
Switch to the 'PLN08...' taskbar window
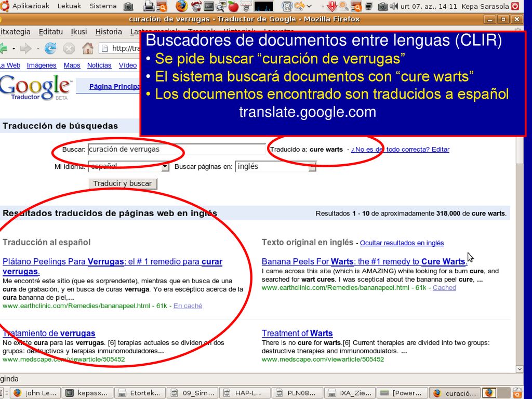point(297,393)
